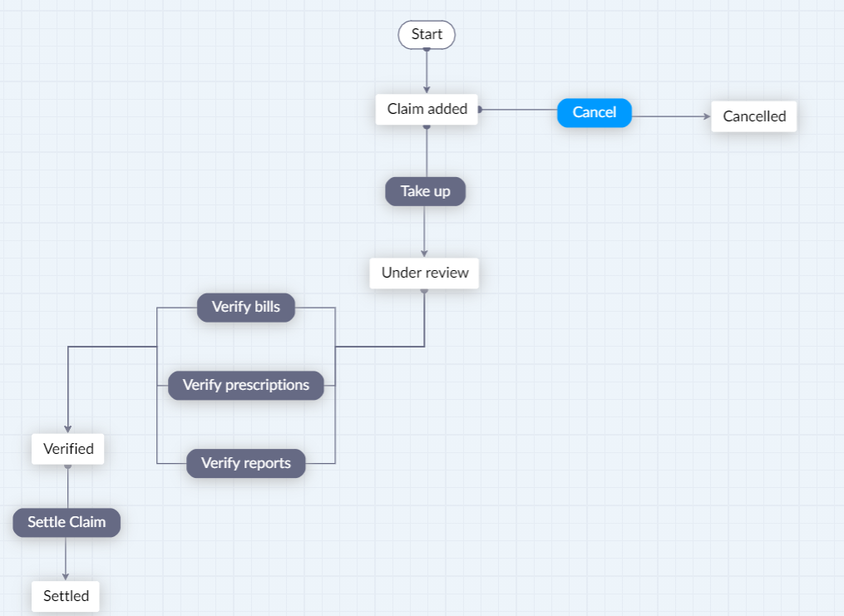
Task: Click connector dot under Under review
Action: [424, 290]
